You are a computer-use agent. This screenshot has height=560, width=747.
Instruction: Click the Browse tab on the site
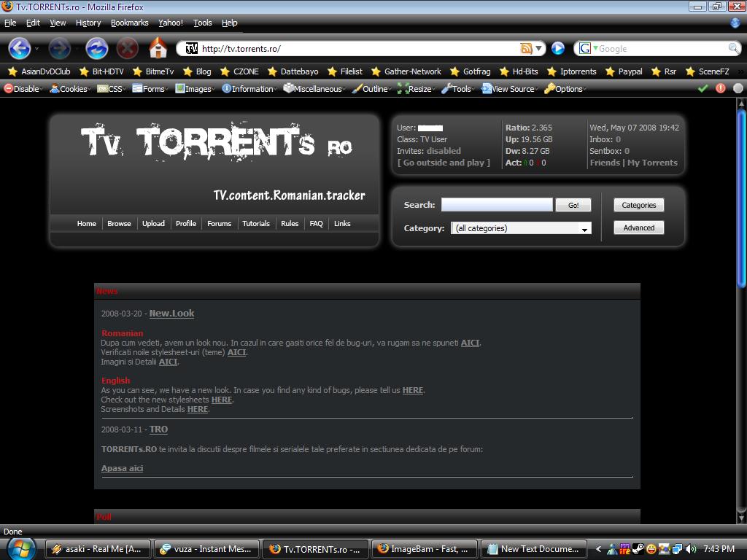pos(119,224)
